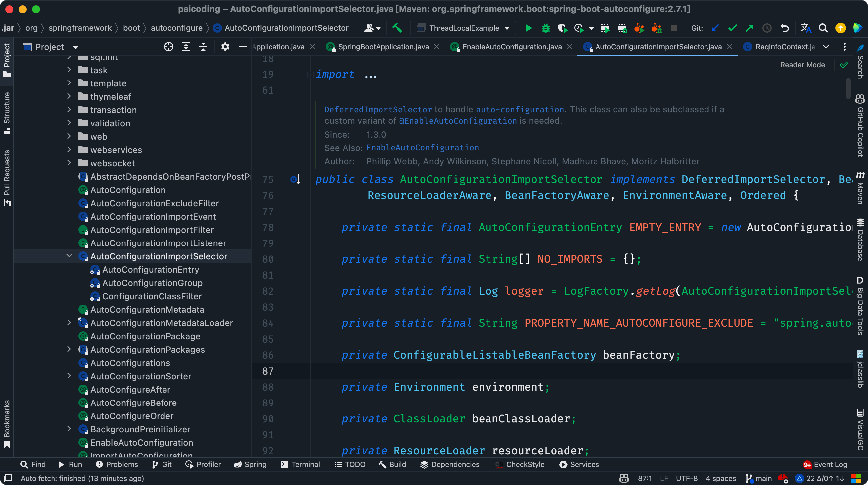This screenshot has width=868, height=485.
Task: Click the main Git branch widget
Action: click(x=759, y=478)
